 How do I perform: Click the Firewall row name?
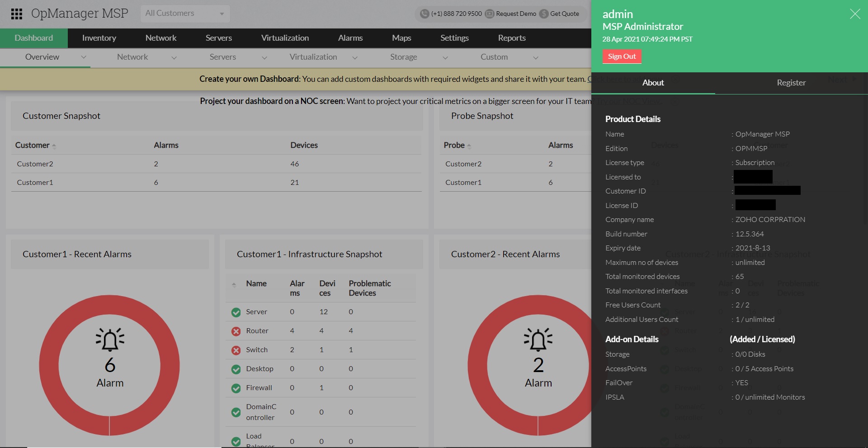[x=259, y=388]
